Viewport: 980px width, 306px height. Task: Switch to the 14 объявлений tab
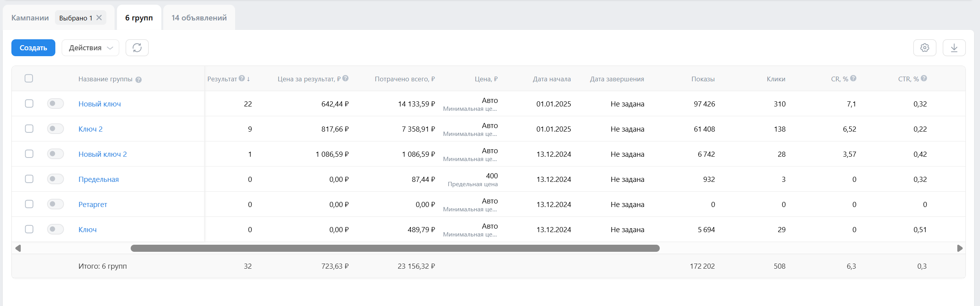(199, 18)
